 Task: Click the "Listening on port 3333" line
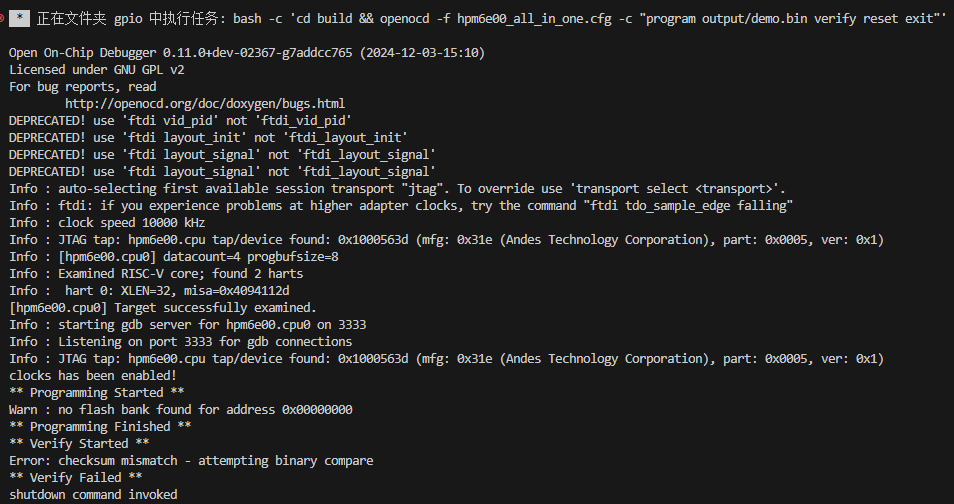180,341
